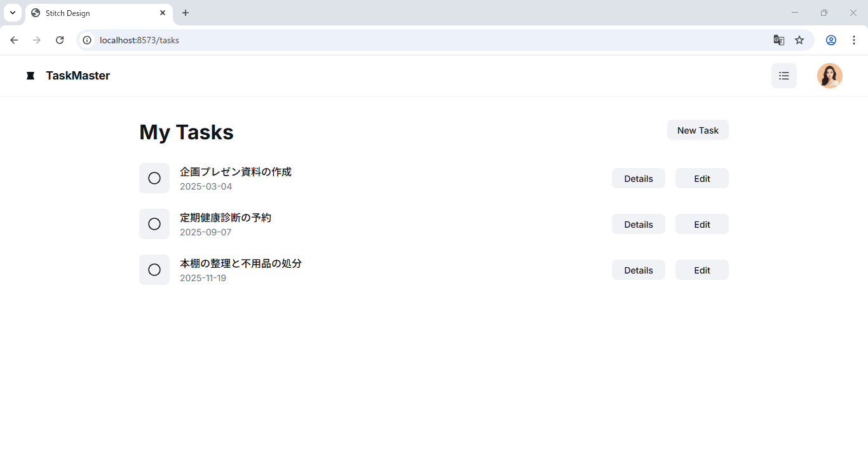Click the due date 2025-09-07

click(206, 232)
